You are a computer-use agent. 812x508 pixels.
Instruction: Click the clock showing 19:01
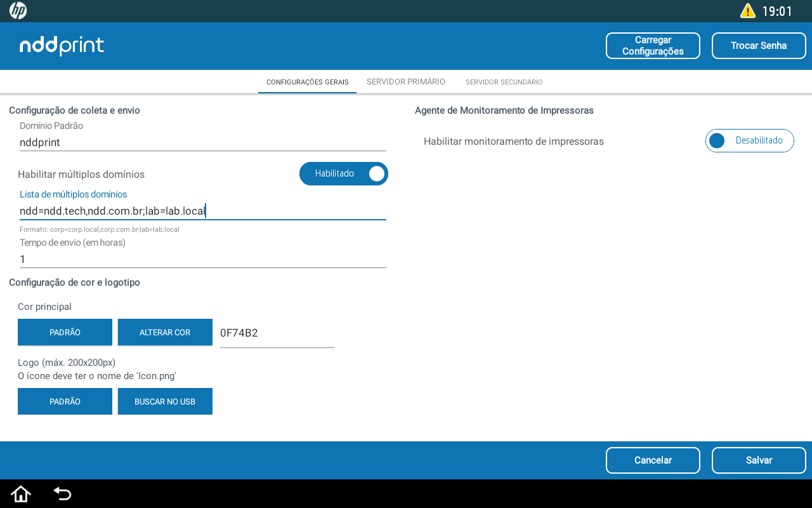click(x=777, y=11)
